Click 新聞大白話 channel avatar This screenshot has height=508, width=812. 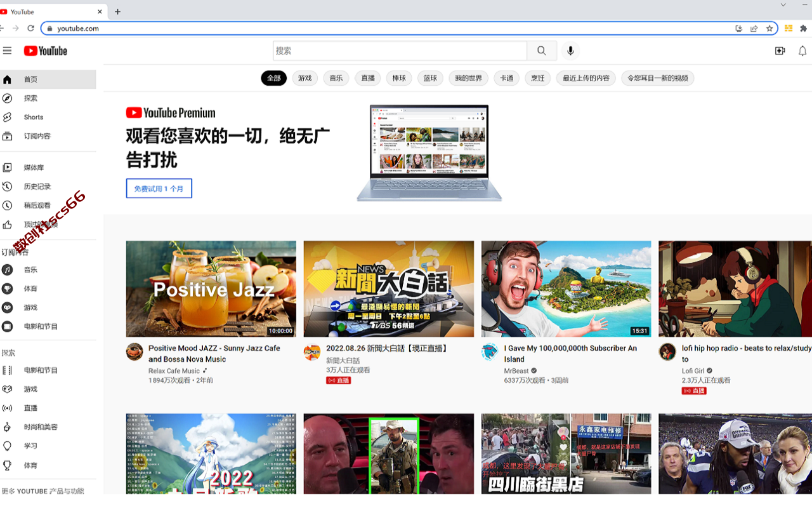[x=312, y=352]
